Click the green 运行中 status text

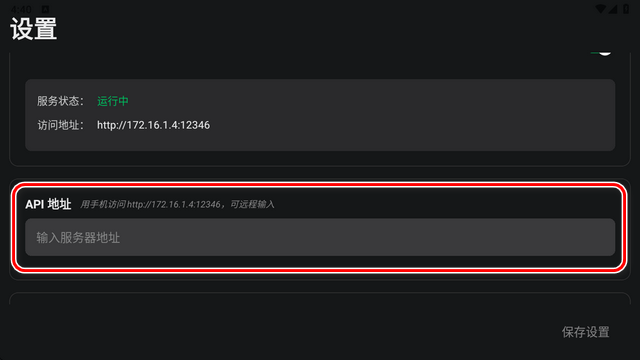[113, 101]
